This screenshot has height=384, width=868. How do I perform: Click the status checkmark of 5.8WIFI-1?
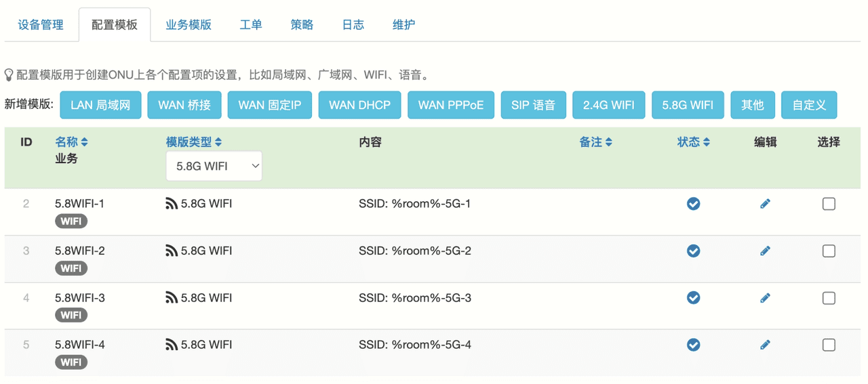point(693,204)
